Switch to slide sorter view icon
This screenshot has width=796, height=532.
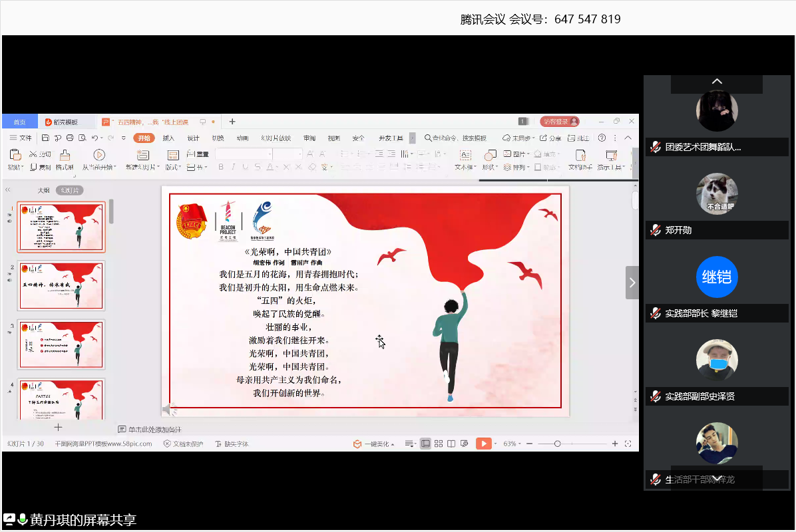click(439, 444)
